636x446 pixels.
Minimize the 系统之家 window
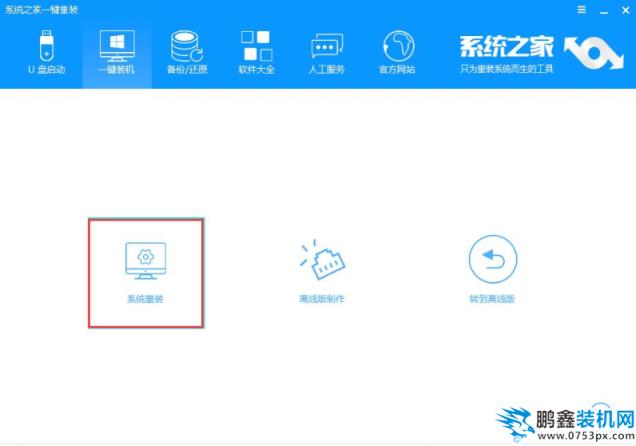(x=604, y=11)
